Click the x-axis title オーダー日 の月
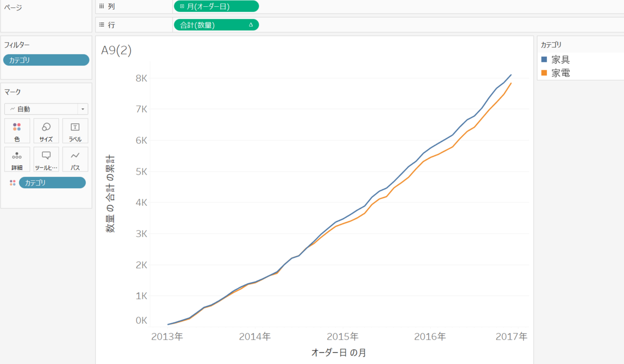 [x=339, y=353]
